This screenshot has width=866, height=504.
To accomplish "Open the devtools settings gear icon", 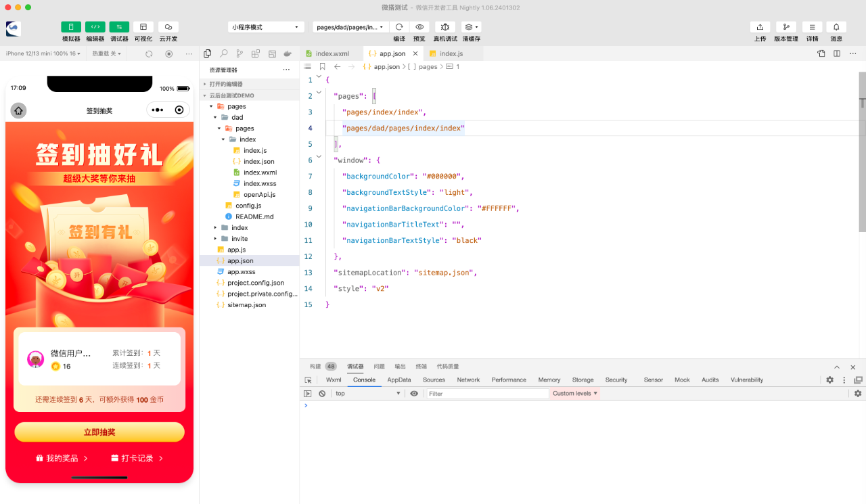I will tap(830, 380).
